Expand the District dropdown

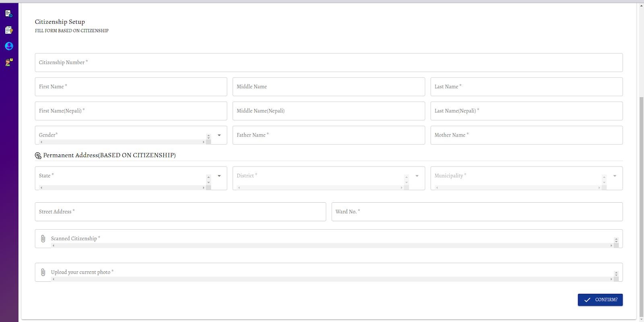[417, 176]
